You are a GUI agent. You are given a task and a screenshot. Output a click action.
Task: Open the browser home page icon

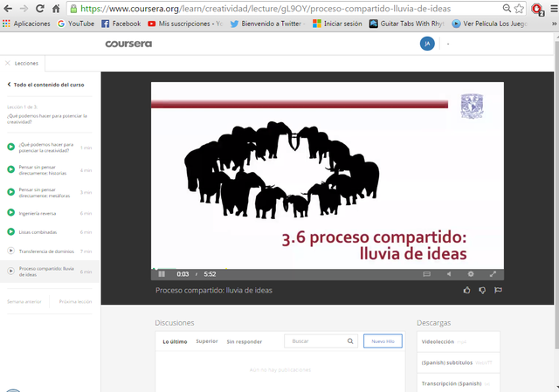pos(56,9)
